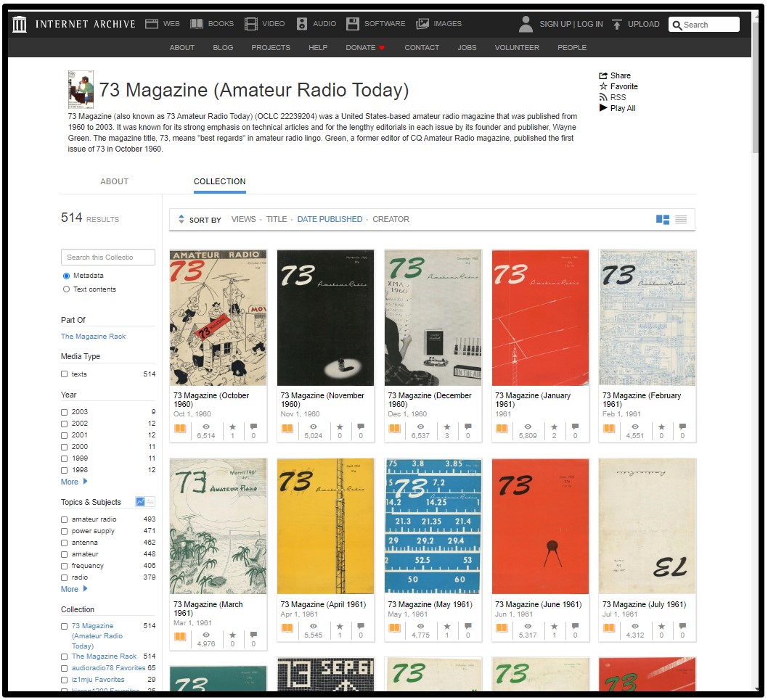Open the DONATE menu item
Screen dimensions: 768x700
[365, 47]
